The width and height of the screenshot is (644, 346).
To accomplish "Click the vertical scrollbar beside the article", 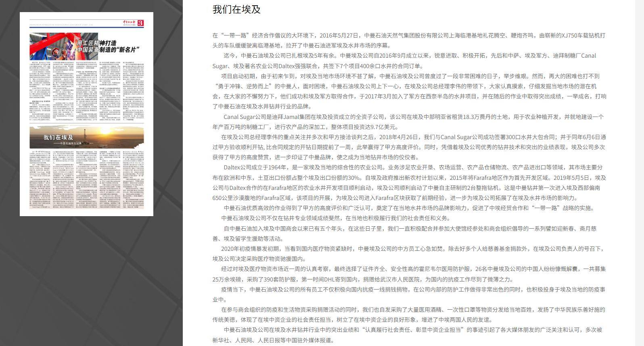I will [x=640, y=173].
